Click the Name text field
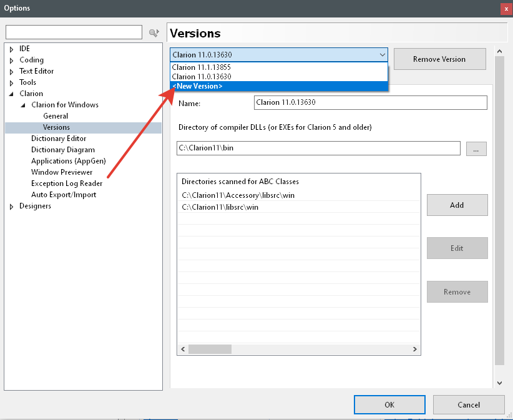The height and width of the screenshot is (420, 513). pyautogui.click(x=370, y=103)
